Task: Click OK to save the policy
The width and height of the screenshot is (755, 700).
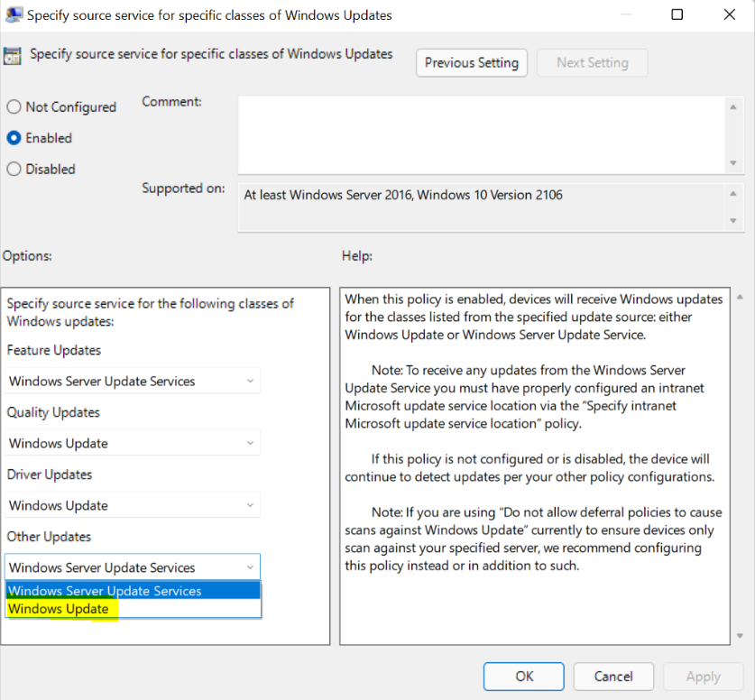Action: (x=524, y=677)
